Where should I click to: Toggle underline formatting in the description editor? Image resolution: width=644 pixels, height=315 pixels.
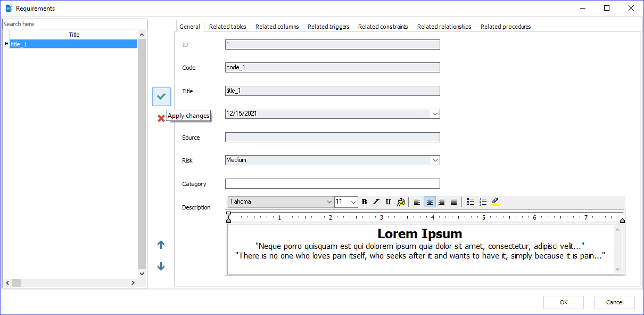click(x=388, y=201)
